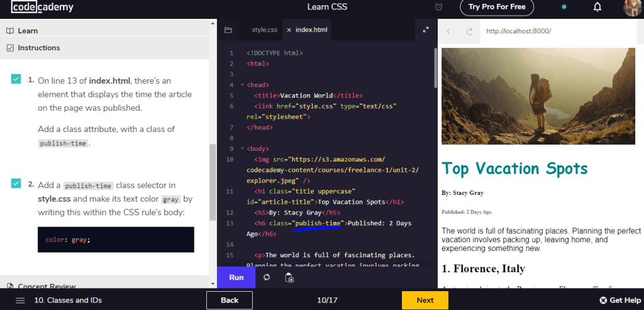Open the file navigator folder icon
Image resolution: width=644 pixels, height=310 pixels.
[x=228, y=30]
